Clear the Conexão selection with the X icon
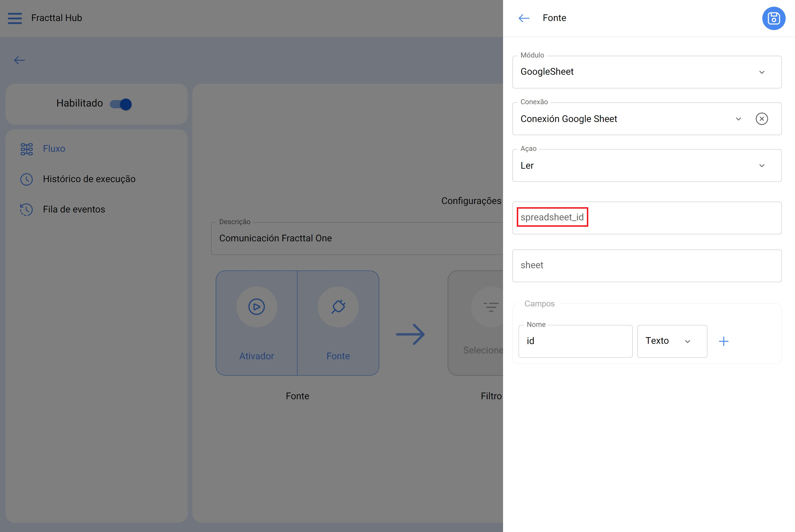This screenshot has height=532, width=795. (762, 119)
